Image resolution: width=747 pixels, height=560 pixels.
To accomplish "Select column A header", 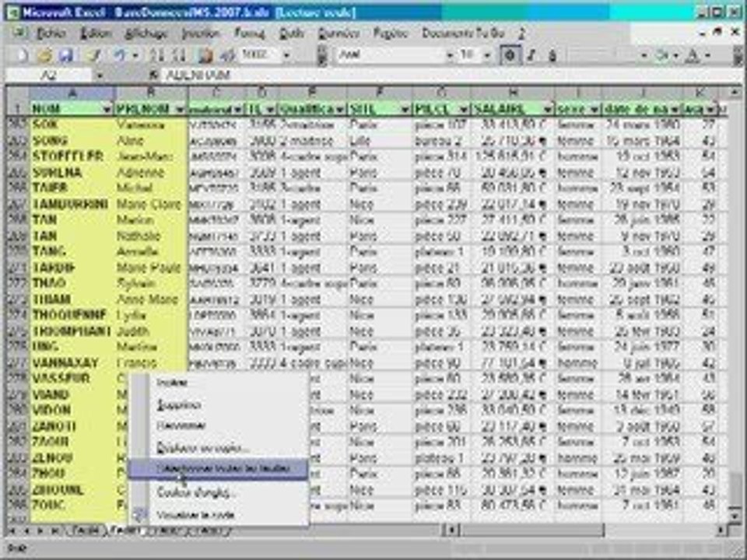I will click(72, 93).
